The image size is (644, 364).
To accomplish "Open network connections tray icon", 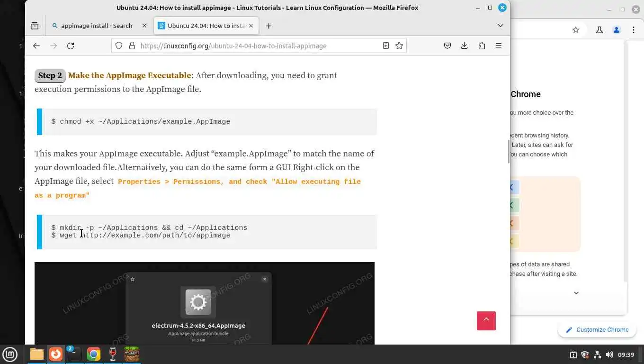I will [x=597, y=355].
